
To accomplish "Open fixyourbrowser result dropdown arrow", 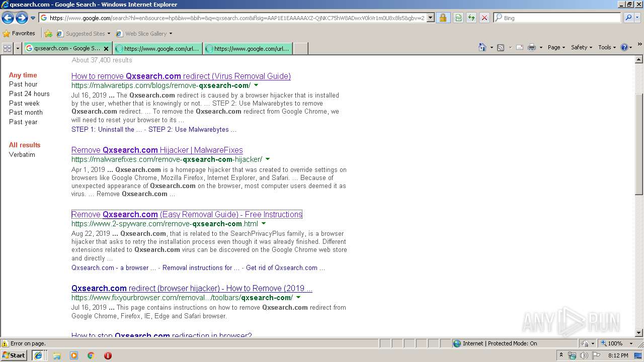I will click(x=298, y=298).
